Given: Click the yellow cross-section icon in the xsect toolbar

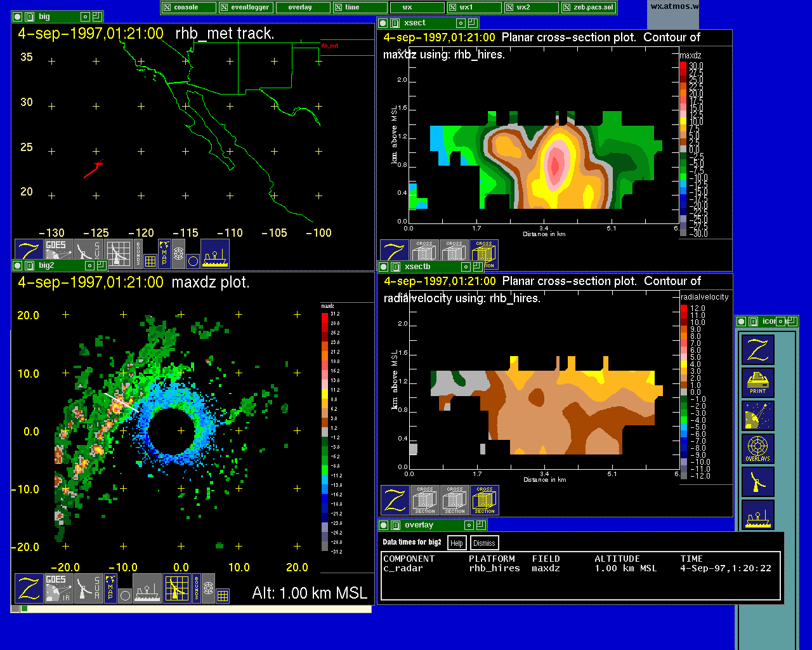Looking at the screenshot, I should click(x=484, y=254).
